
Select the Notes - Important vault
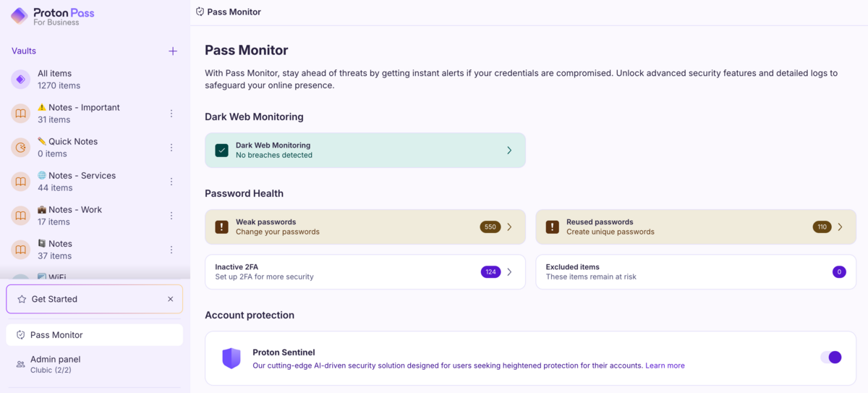click(x=94, y=114)
